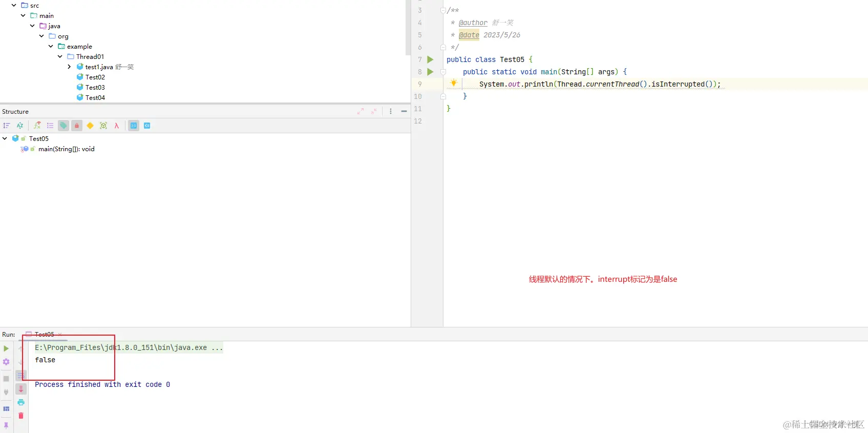The image size is (868, 433).
Task: Collapse the src folder
Action: pos(14,5)
